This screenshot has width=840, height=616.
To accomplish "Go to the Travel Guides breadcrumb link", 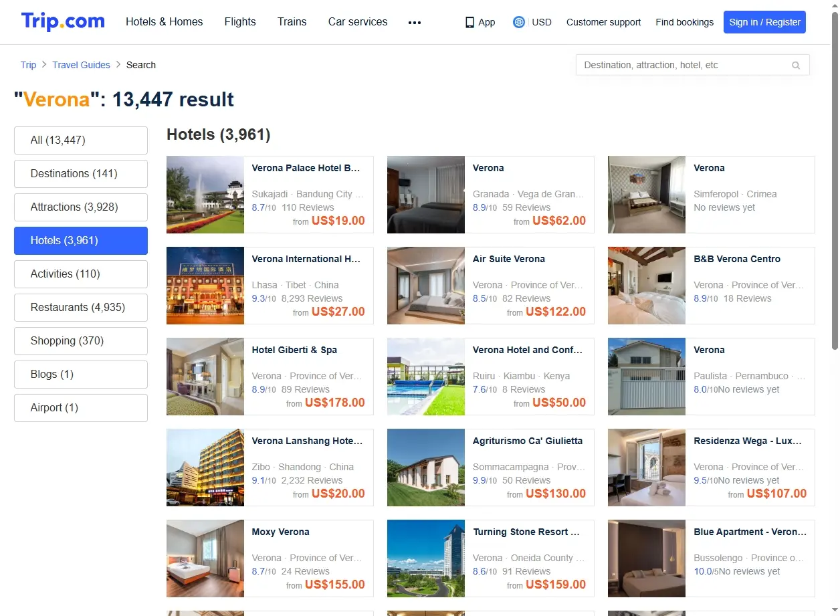I will (81, 65).
